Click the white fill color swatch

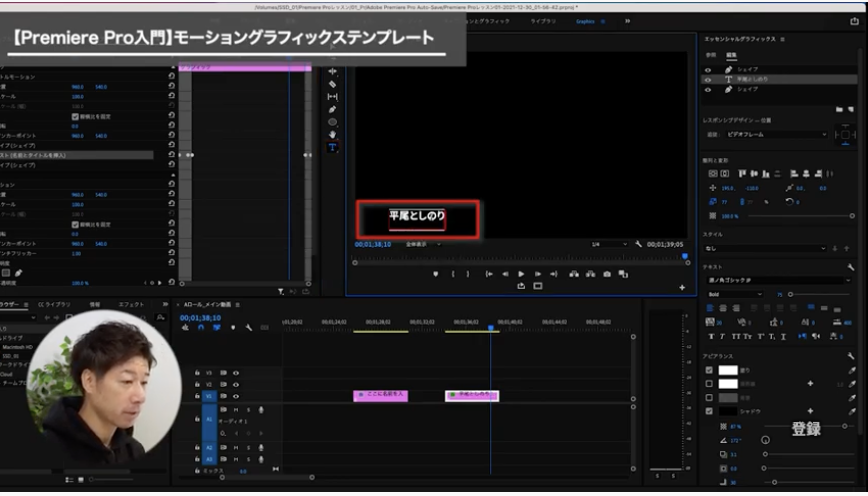728,370
